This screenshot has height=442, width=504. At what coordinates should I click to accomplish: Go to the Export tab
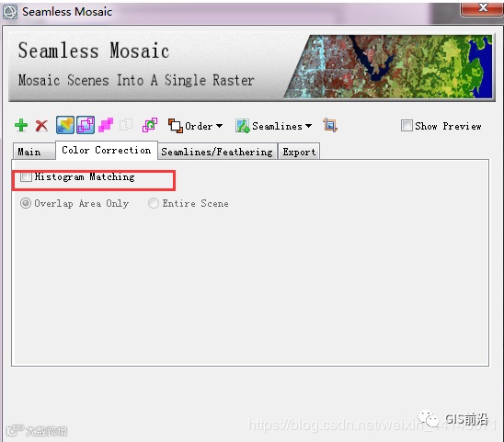click(x=299, y=152)
